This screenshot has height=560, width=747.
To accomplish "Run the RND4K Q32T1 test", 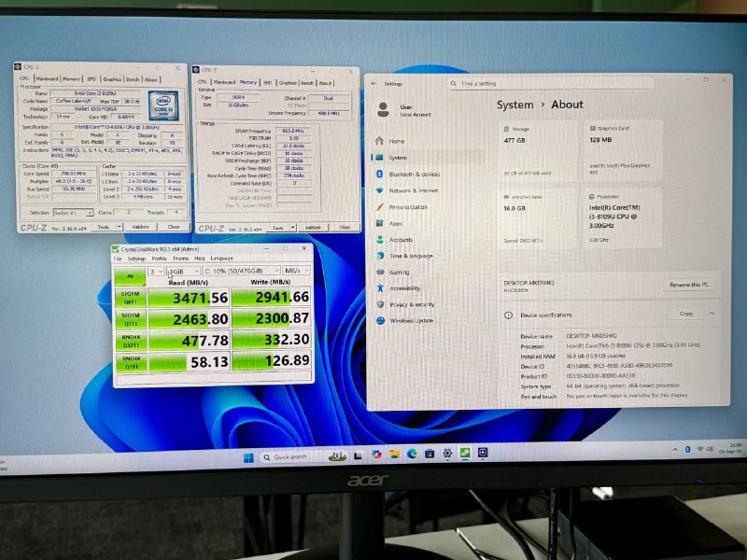I will 130,341.
